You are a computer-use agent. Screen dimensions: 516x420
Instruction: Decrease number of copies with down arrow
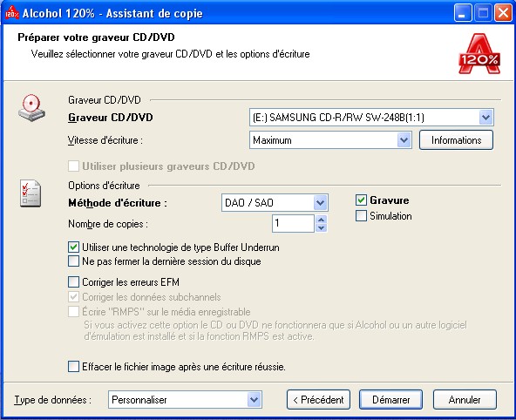tap(321, 227)
